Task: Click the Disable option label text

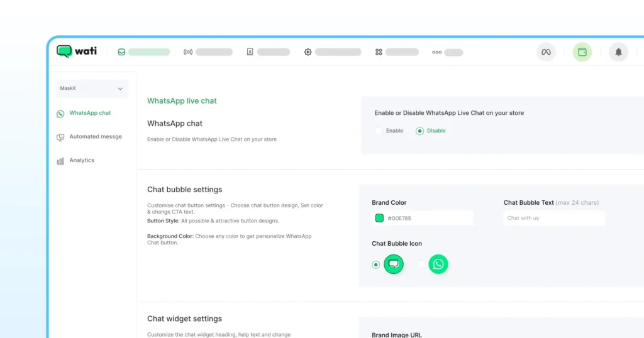Action: pos(436,131)
